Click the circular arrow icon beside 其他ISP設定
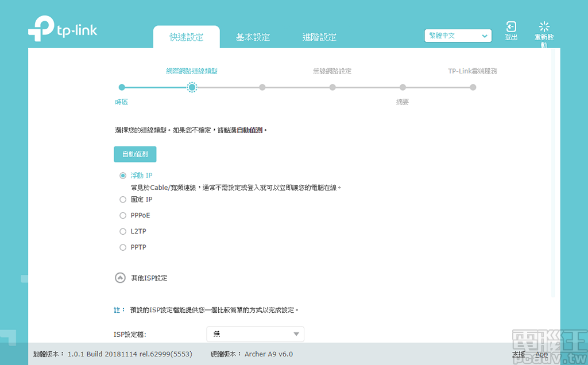 coord(120,278)
